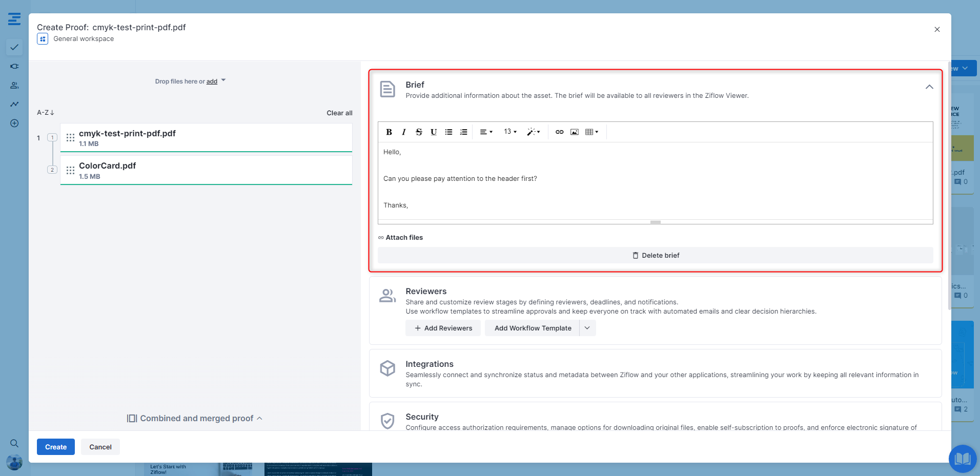The height and width of the screenshot is (476, 980).
Task: Open magic wand style dropdown
Action: click(534, 132)
